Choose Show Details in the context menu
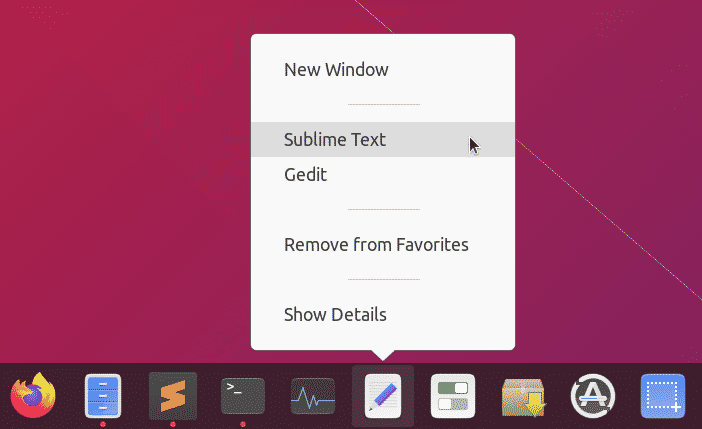Screen dimensions: 702x429 [x=383, y=314]
